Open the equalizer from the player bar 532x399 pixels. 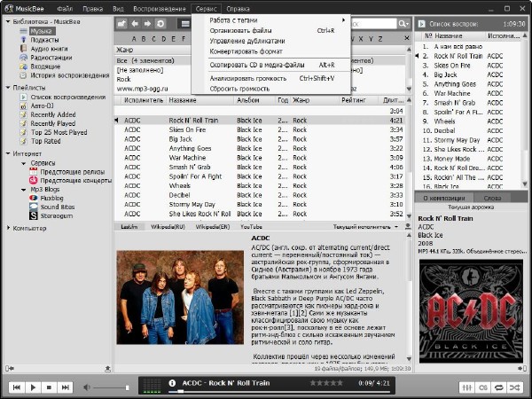pyautogui.click(x=466, y=387)
